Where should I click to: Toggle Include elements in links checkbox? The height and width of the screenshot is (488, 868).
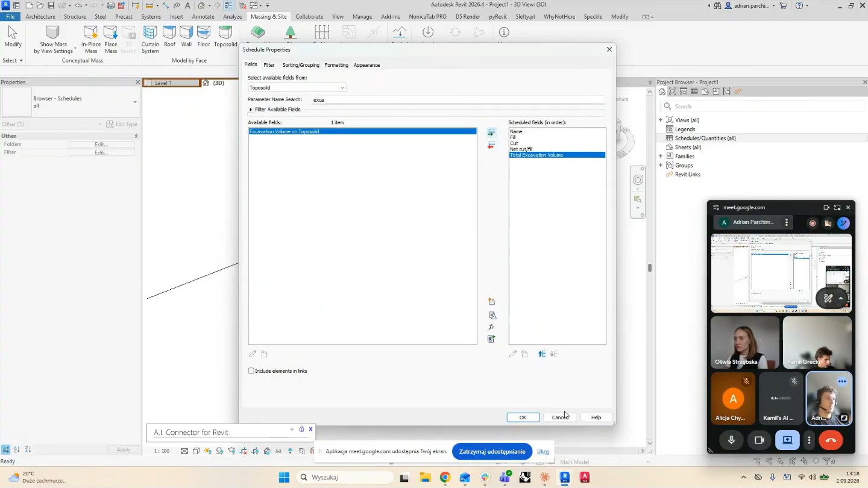[251, 371]
